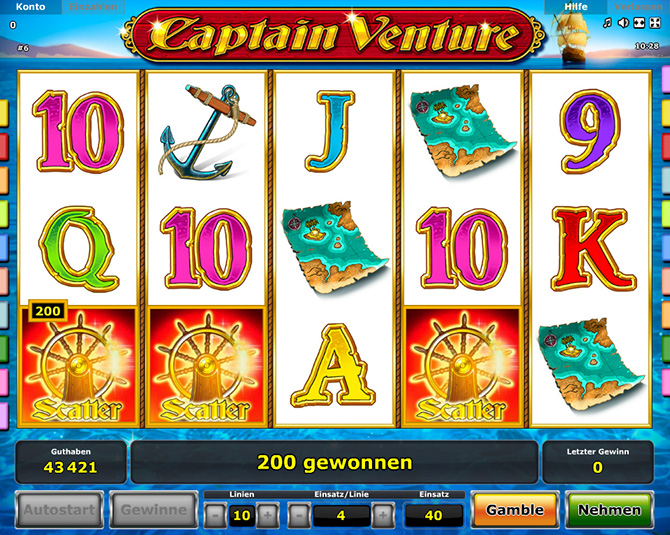Mute the sound with speaker icon

[x=623, y=23]
